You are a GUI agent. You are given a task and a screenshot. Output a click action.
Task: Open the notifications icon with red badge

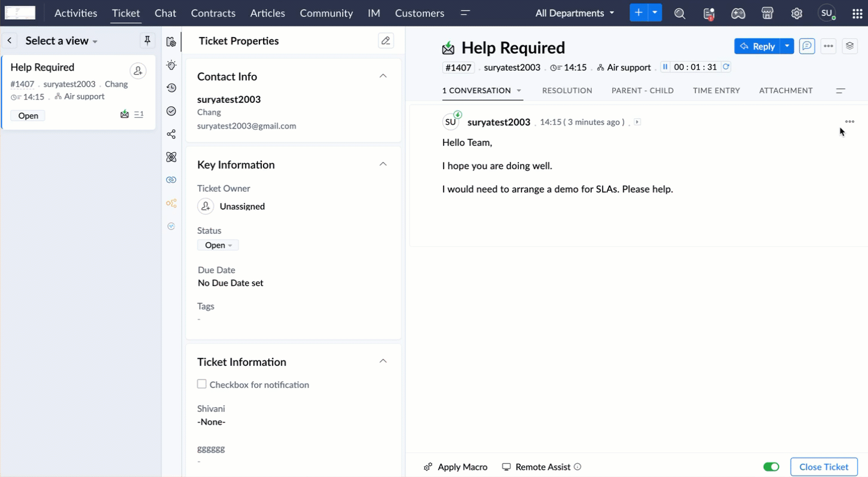(x=709, y=13)
